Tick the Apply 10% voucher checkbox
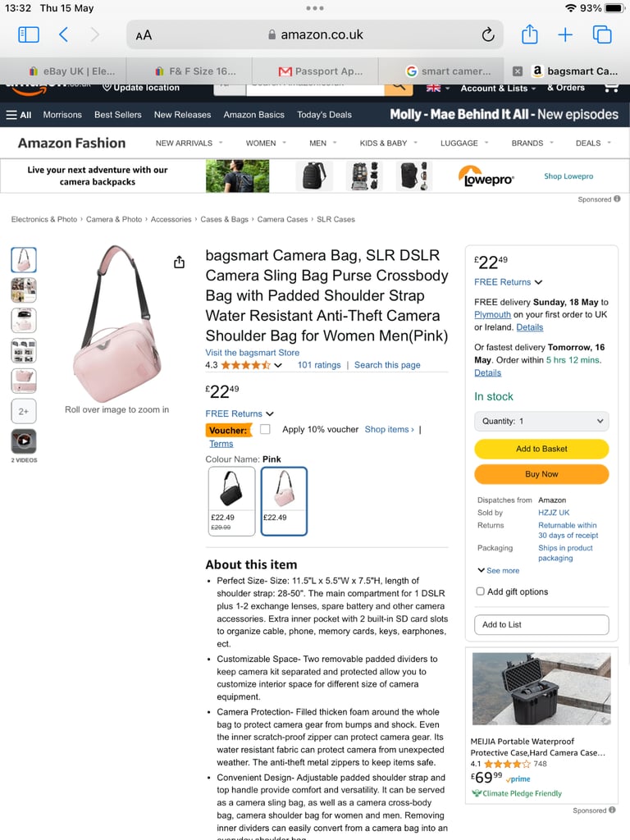Screen dimensions: 630x840 pyautogui.click(x=265, y=429)
